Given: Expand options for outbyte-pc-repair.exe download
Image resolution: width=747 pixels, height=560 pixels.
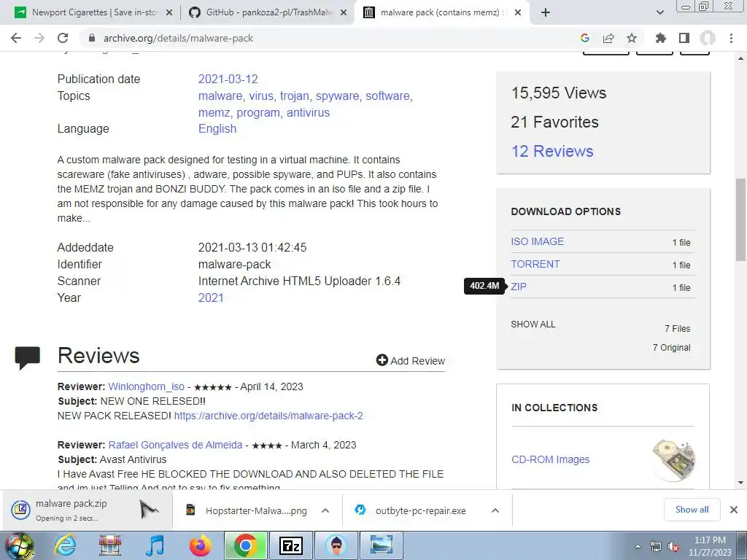Looking at the screenshot, I should pyautogui.click(x=495, y=510).
